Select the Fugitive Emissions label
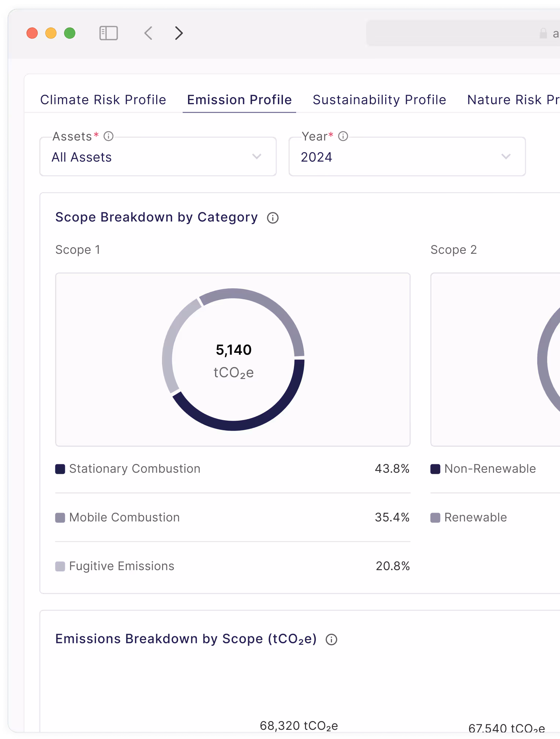 click(122, 566)
